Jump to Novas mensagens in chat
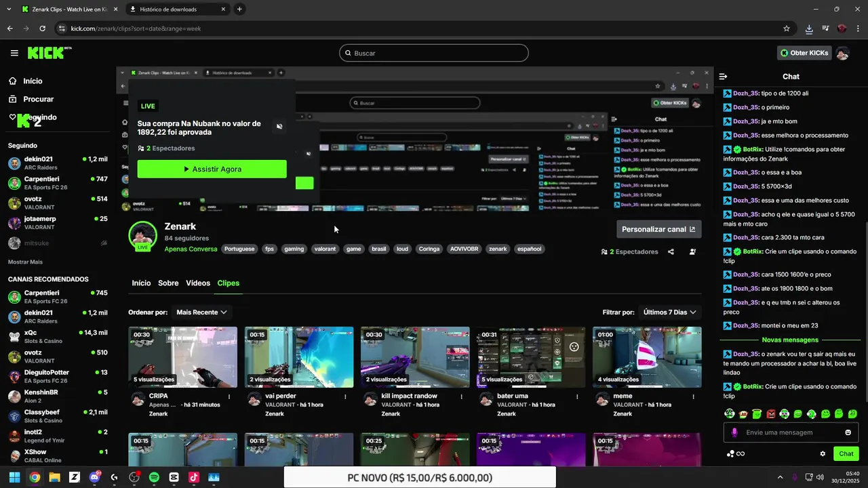Image resolution: width=868 pixels, height=488 pixels. (790, 340)
